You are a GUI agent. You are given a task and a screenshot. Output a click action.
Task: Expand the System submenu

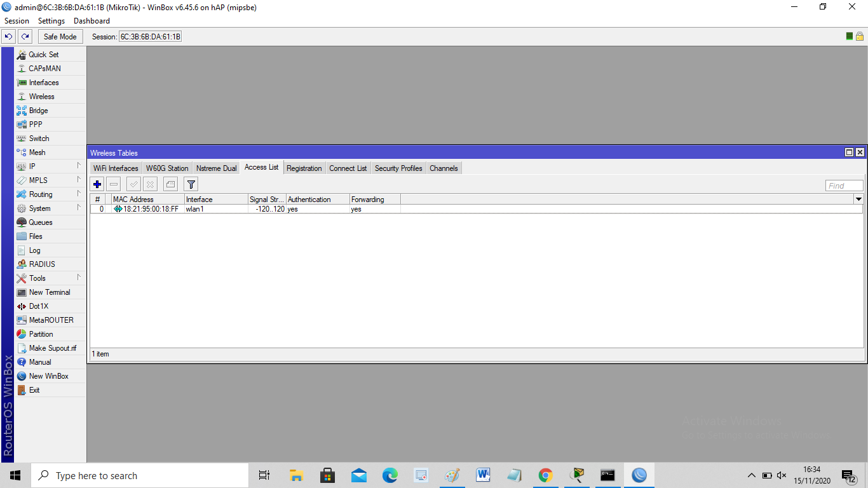point(50,208)
